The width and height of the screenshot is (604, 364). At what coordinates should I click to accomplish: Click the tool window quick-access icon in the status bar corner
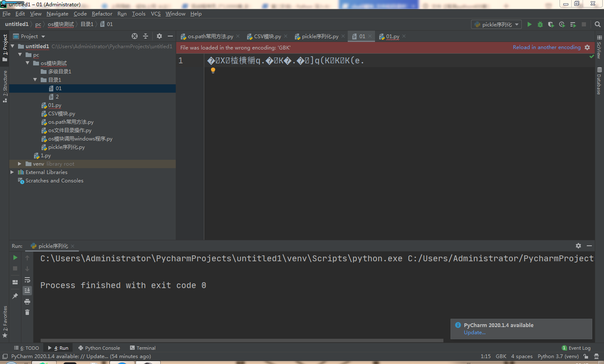(5, 356)
